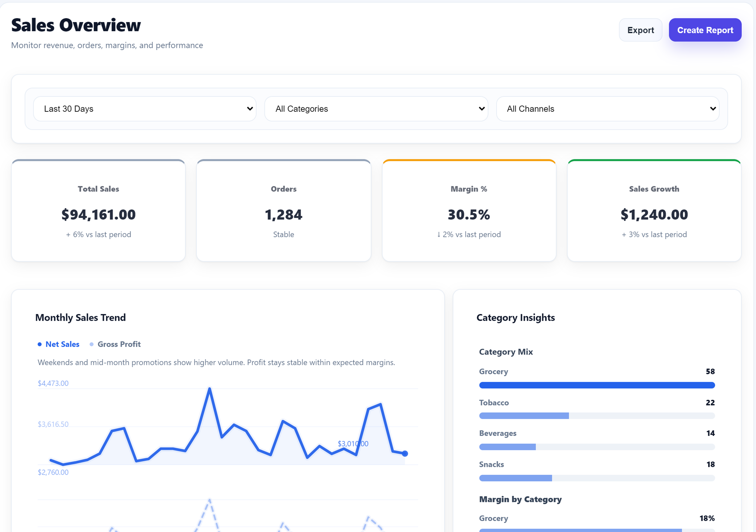Click the Beverages category label
The width and height of the screenshot is (756, 532).
(x=498, y=433)
